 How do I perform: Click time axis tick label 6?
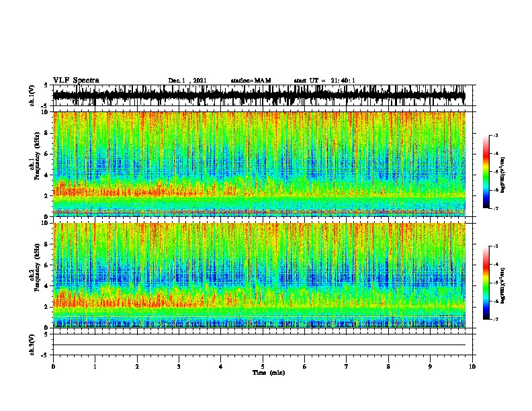click(x=305, y=366)
